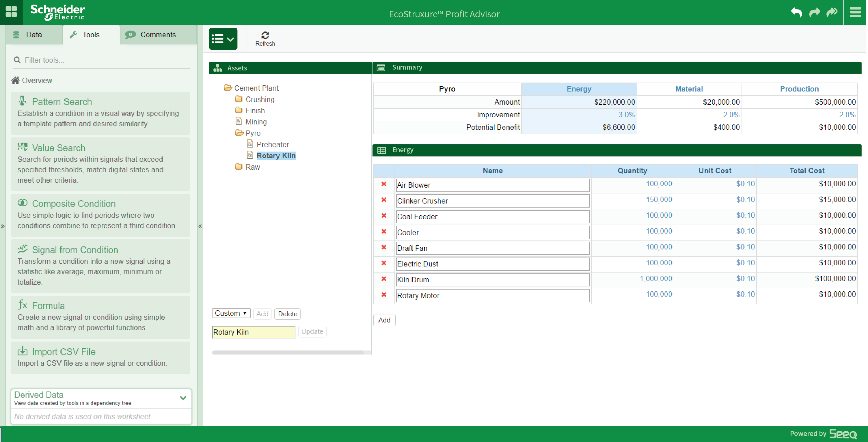Delete the Rotary Motor row
Screen dimensions: 868x442
pyautogui.click(x=384, y=295)
